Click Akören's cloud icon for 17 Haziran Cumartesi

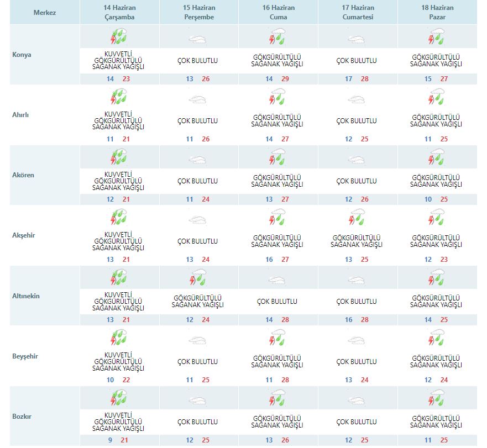click(x=357, y=160)
